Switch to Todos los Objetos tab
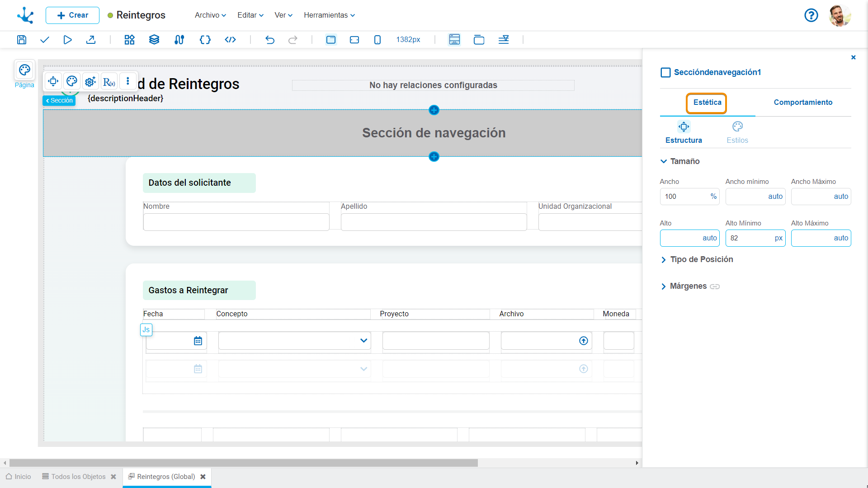 click(x=74, y=477)
